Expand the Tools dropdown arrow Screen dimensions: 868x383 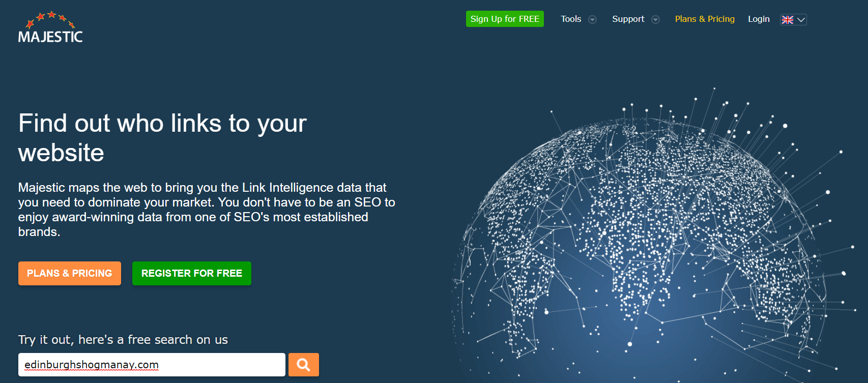(592, 20)
